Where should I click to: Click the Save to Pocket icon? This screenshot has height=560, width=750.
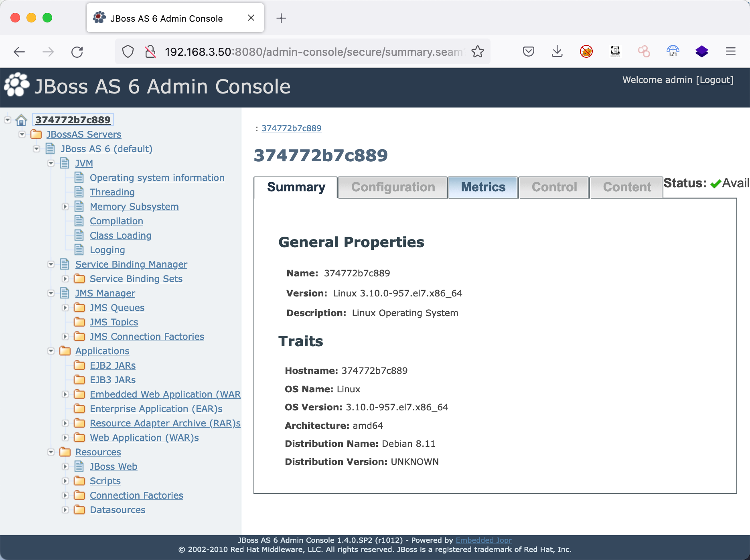528,52
